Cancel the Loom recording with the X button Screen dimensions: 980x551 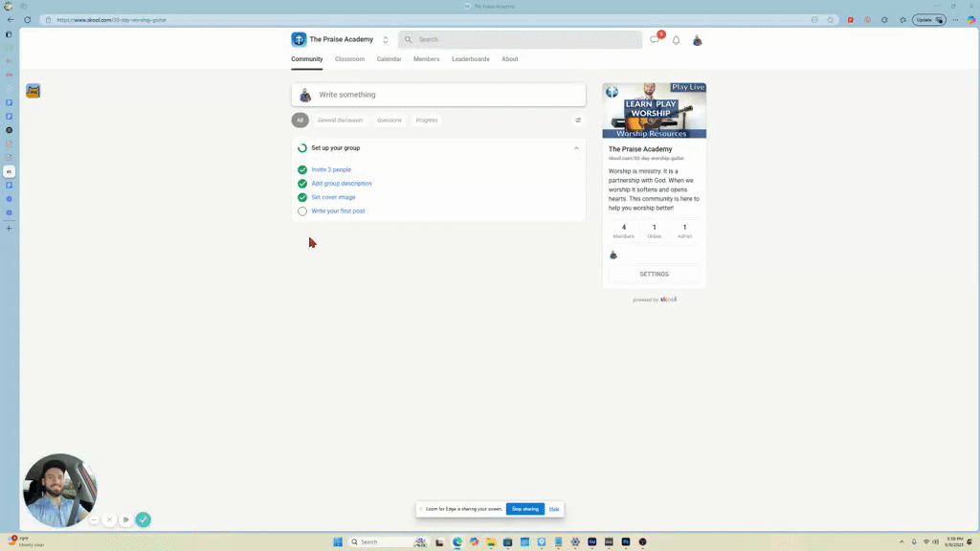pyautogui.click(x=109, y=519)
